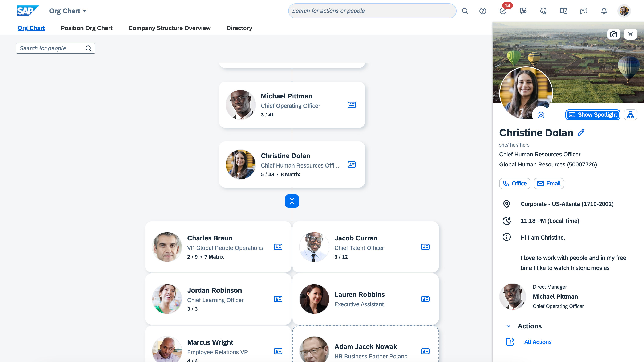The width and height of the screenshot is (644, 362).
Task: Collapse the Actions section chevron
Action: [x=508, y=326]
